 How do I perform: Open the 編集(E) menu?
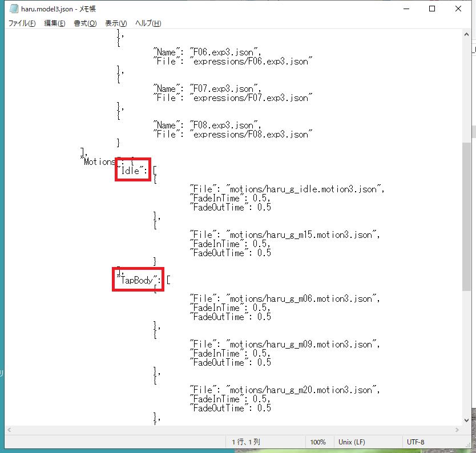point(55,23)
